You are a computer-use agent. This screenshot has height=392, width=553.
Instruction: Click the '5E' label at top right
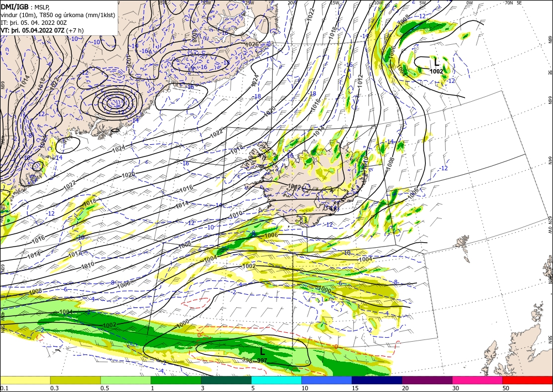point(519,3)
